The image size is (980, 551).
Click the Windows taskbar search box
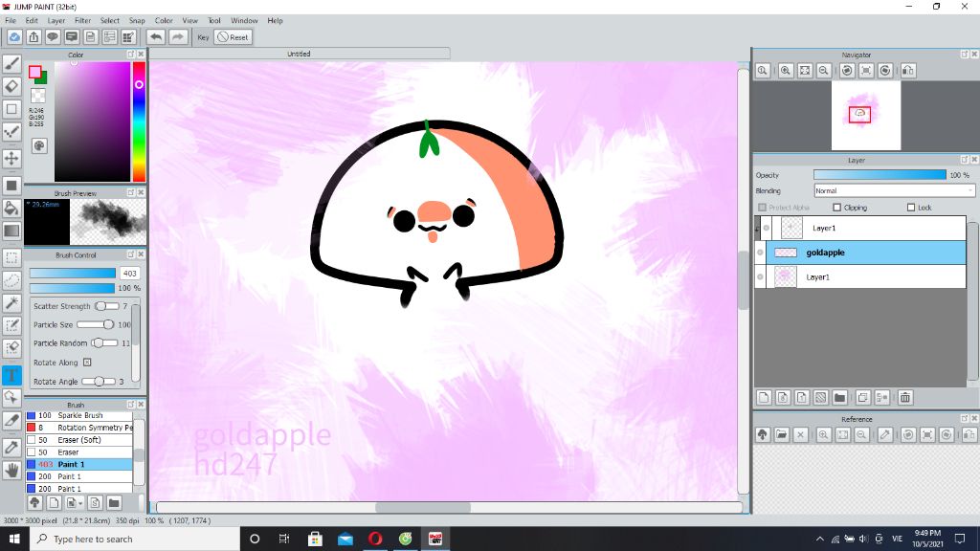pos(134,539)
